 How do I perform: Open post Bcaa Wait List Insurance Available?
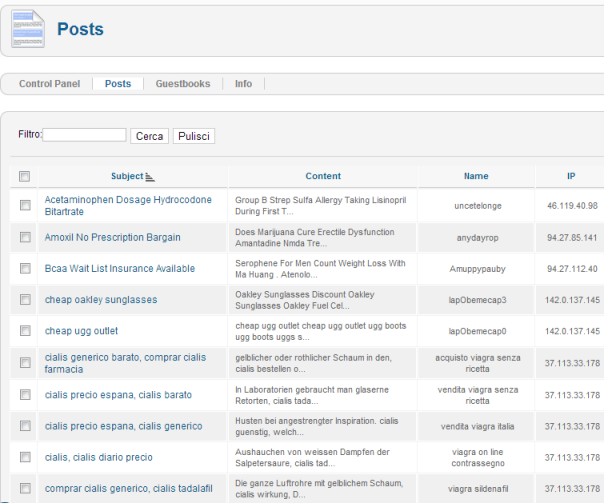(x=120, y=268)
